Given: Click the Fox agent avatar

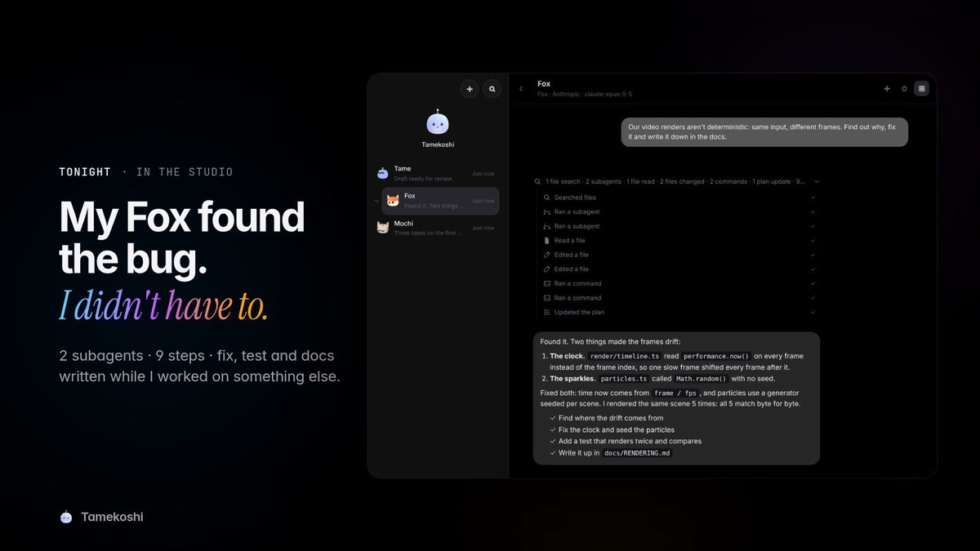Looking at the screenshot, I should (x=393, y=201).
